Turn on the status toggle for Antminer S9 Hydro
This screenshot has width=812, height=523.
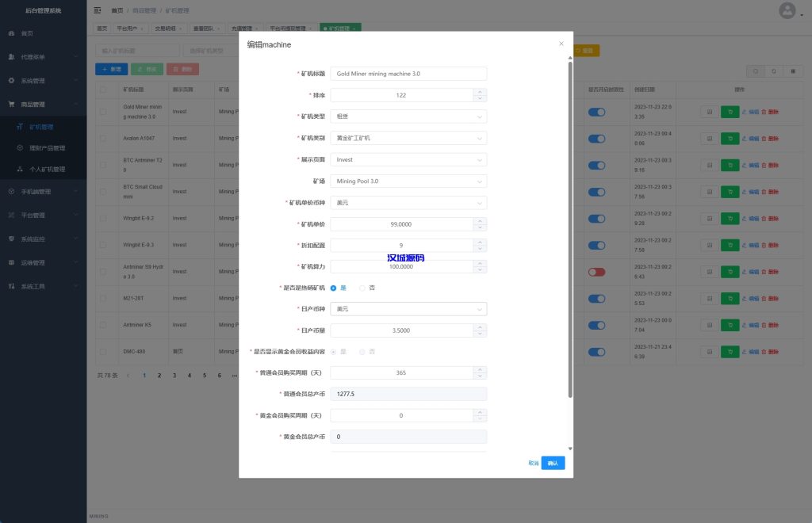(x=597, y=271)
